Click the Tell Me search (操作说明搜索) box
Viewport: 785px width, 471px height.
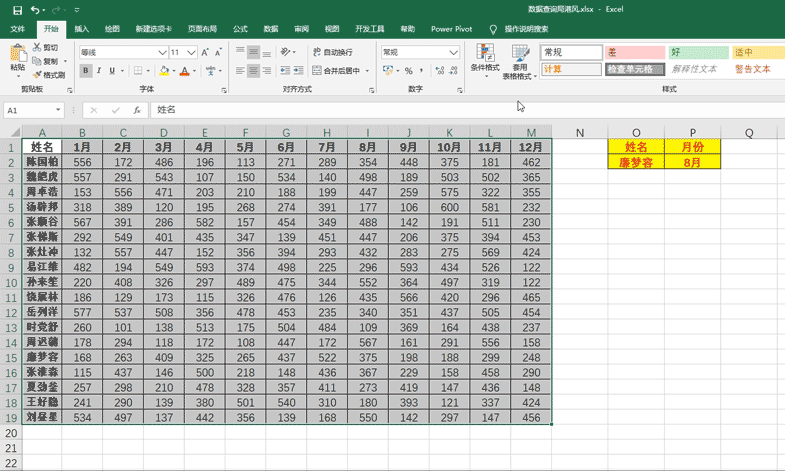[x=526, y=29]
